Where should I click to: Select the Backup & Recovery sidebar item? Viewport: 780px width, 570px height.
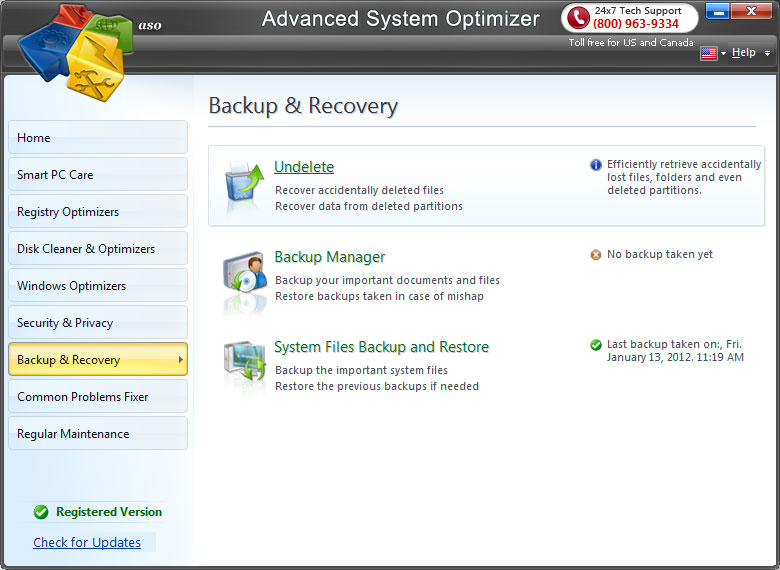coord(98,359)
